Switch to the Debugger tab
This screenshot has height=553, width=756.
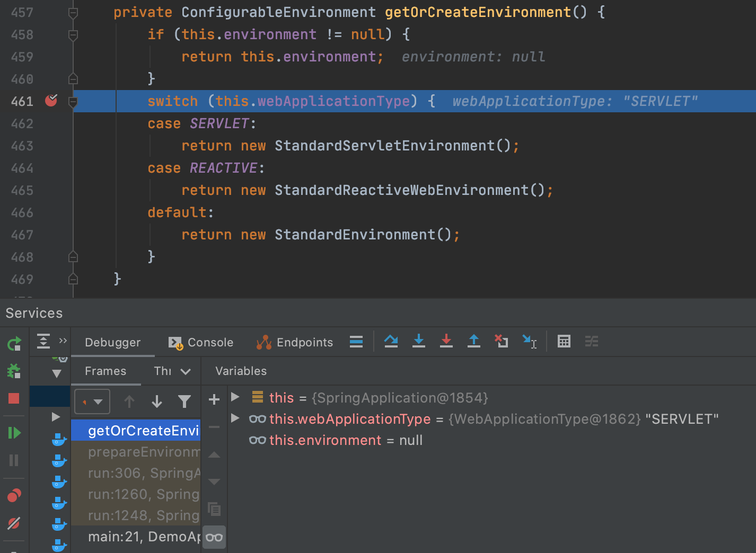click(x=112, y=342)
